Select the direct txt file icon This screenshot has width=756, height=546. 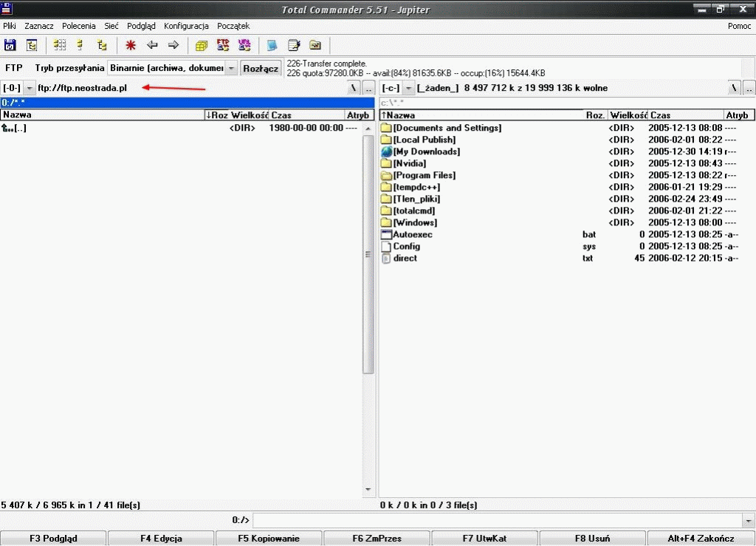386,258
